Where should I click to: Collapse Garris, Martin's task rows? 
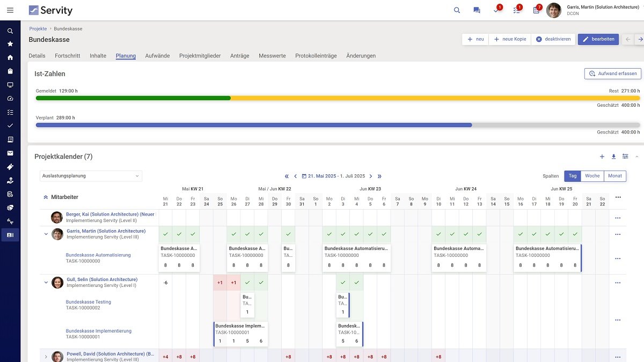coord(46,234)
